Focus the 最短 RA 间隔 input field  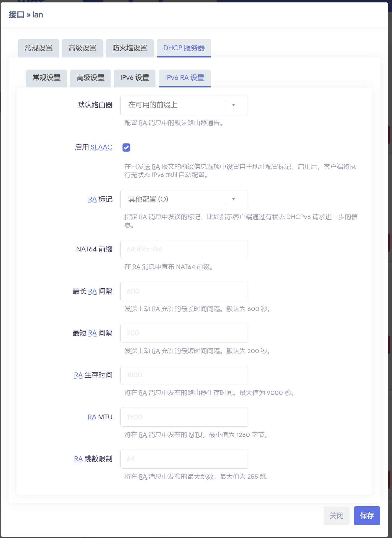pos(184,333)
